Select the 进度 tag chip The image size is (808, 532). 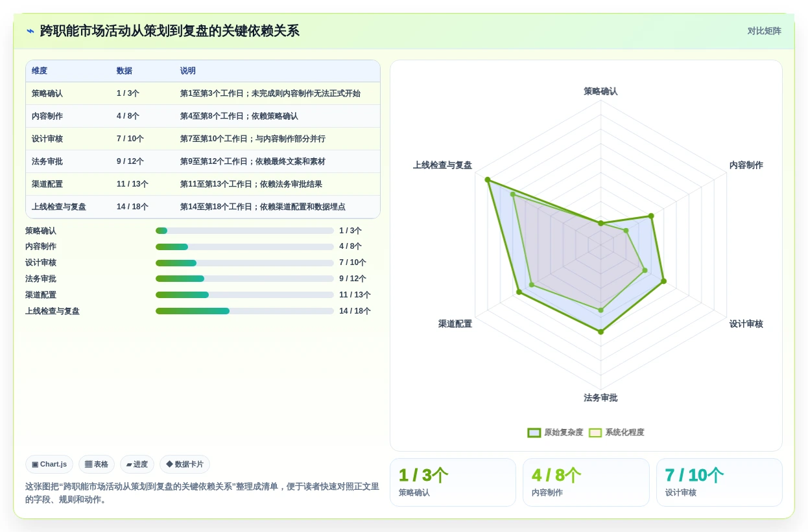click(x=137, y=464)
